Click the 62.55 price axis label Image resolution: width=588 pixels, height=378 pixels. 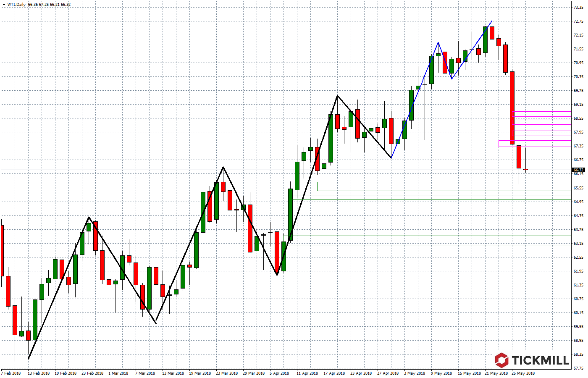coord(578,257)
